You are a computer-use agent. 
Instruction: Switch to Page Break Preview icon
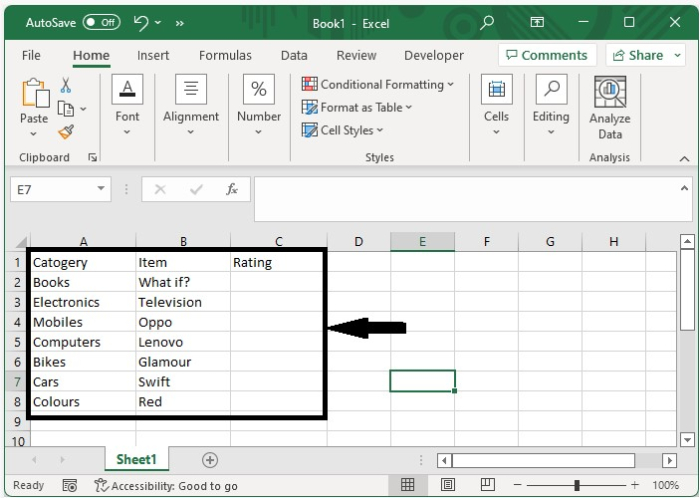[x=488, y=485]
